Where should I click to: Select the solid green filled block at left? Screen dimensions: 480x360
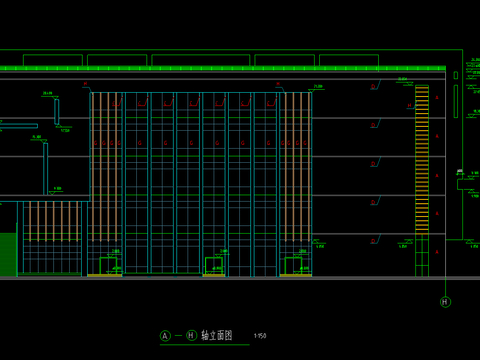coord(8,254)
